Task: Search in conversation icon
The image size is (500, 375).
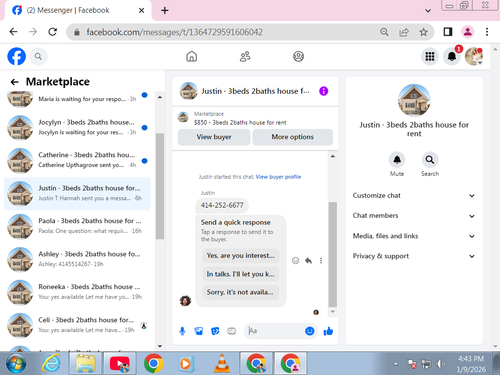Action: tap(430, 160)
